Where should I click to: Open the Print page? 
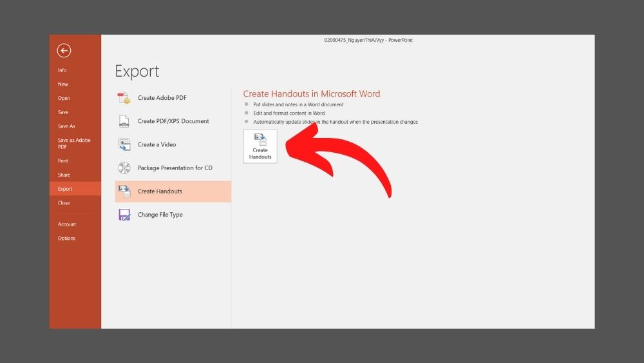click(63, 161)
